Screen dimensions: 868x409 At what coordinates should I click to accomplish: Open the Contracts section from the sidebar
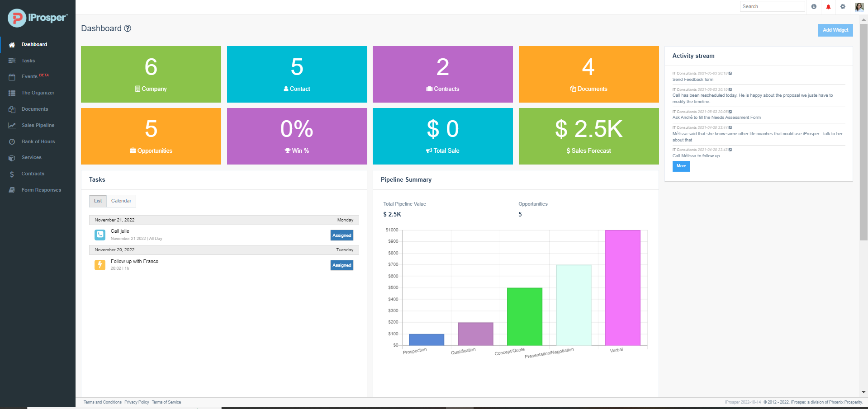pos(33,174)
